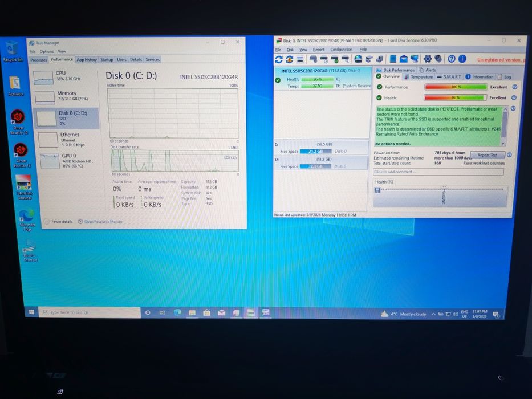
Task: Click Reset workload counters link
Action: tap(484, 163)
